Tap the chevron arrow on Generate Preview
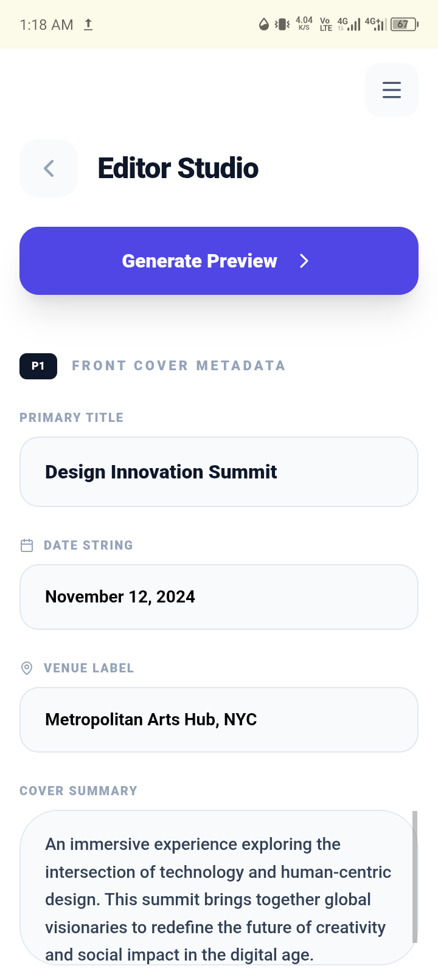Image resolution: width=438 pixels, height=980 pixels. click(304, 261)
